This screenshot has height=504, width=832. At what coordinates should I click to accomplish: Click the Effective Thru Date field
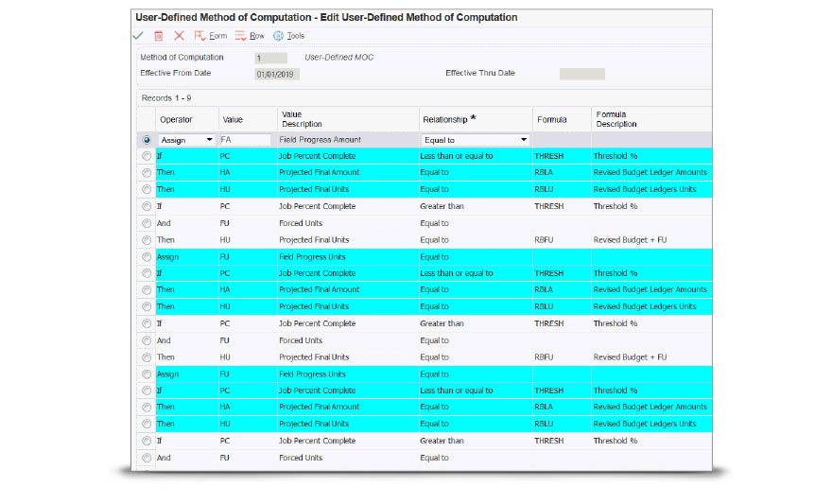point(581,74)
